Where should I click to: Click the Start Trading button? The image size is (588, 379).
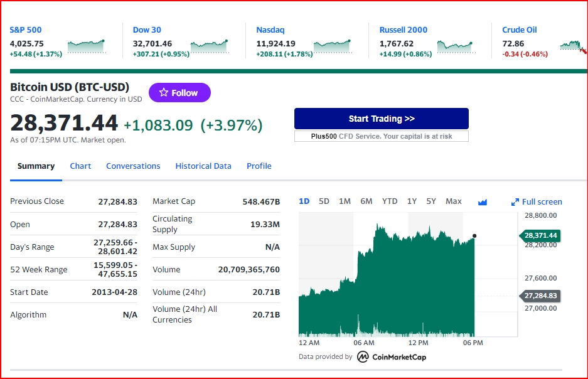[382, 119]
